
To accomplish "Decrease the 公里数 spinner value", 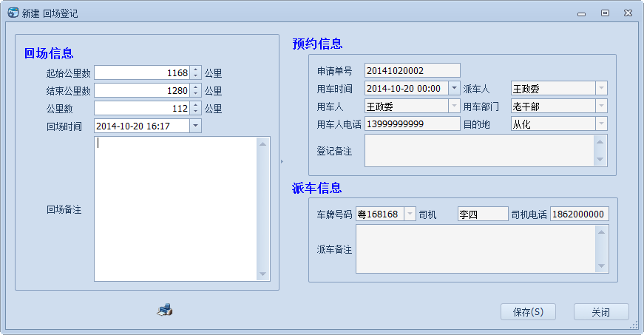I will 195,112.
